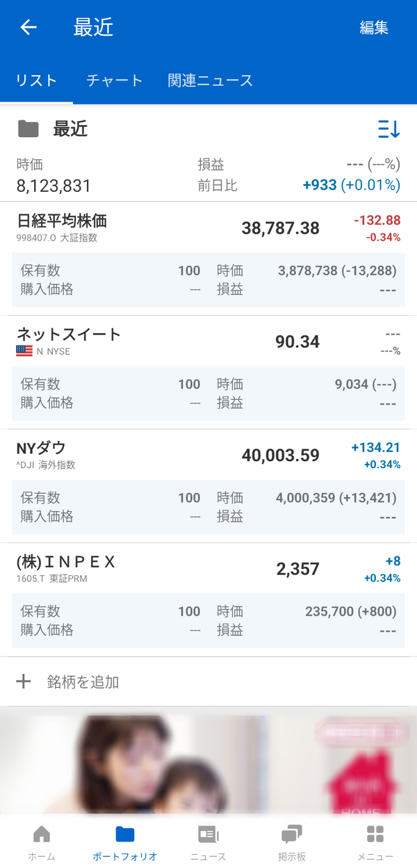Tap the 編集 button
417x868 pixels.
pyautogui.click(x=374, y=28)
